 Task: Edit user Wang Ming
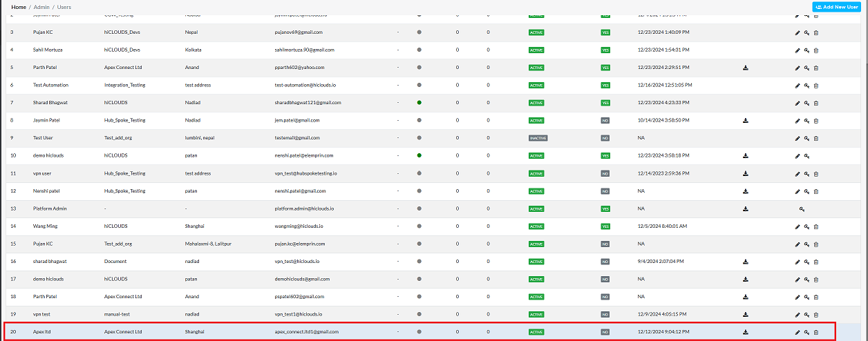pos(797,226)
